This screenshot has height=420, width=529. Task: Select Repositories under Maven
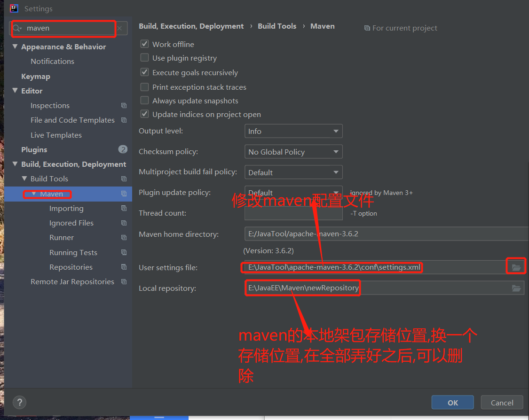pos(71,267)
